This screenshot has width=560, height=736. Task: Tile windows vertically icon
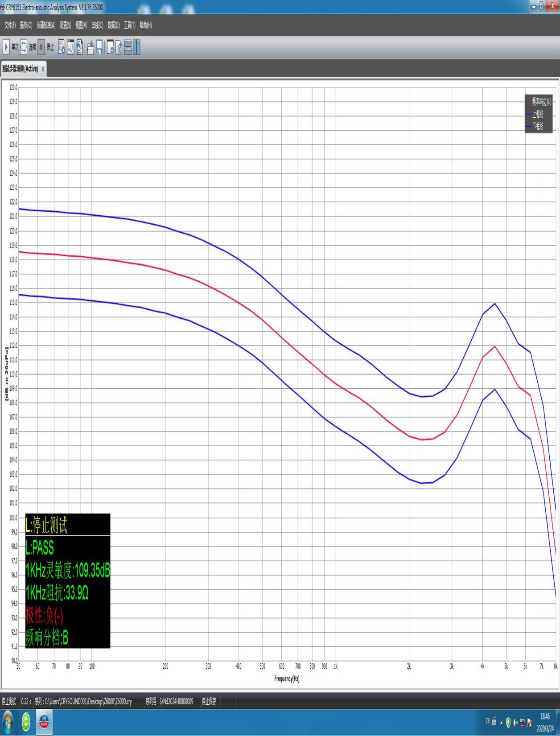(136, 47)
